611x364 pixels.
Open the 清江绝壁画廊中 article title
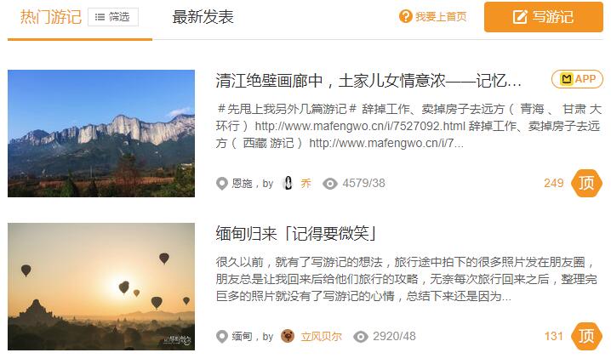click(x=368, y=81)
